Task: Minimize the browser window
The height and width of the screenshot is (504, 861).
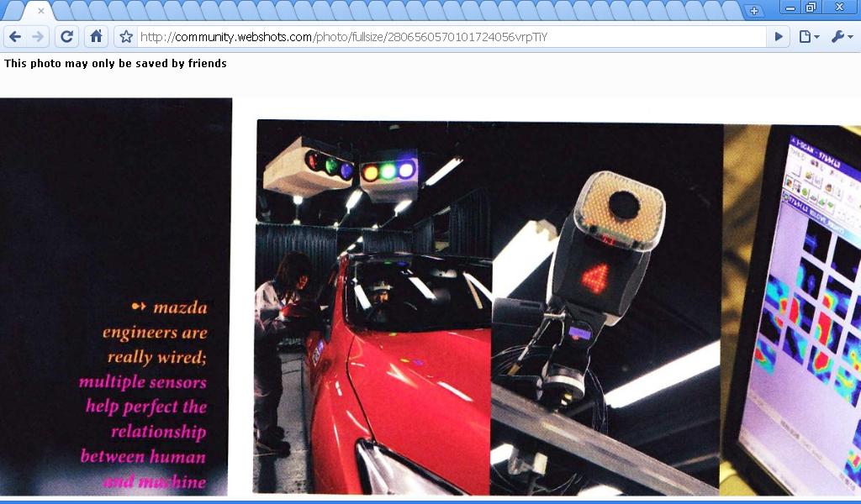Action: click(790, 8)
